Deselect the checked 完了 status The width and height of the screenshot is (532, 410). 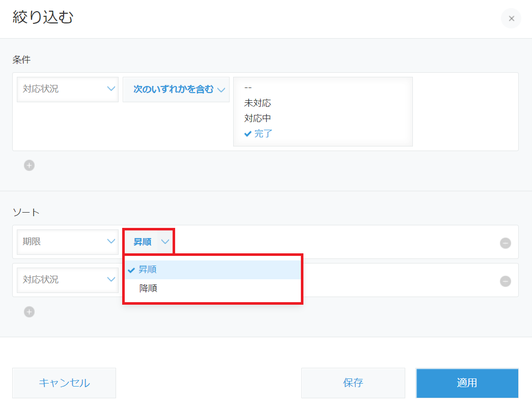pyautogui.click(x=258, y=134)
